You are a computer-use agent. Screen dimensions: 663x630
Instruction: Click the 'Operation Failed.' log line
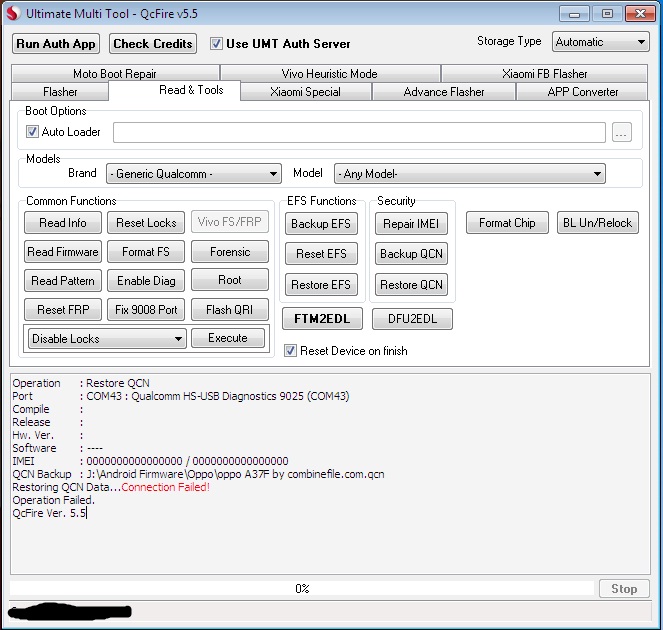[x=54, y=500]
